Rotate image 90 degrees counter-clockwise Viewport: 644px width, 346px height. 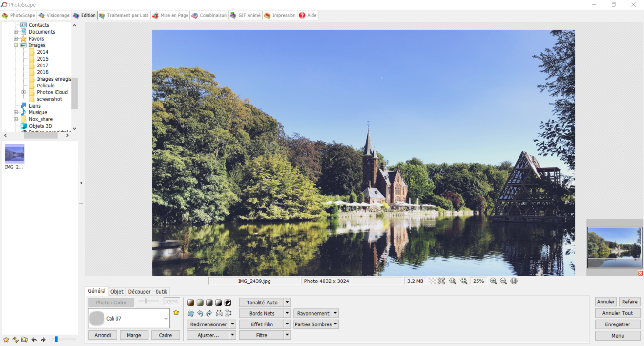tap(200, 314)
